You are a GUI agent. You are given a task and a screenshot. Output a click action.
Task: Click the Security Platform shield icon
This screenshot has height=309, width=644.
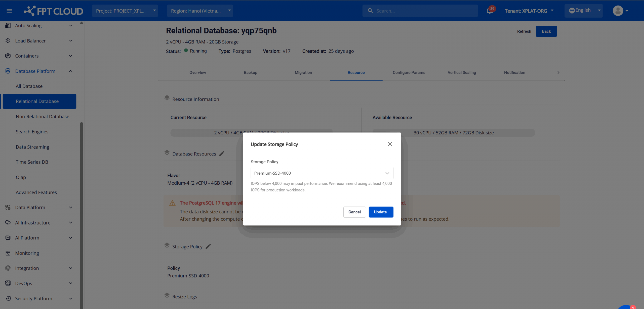coord(8,298)
